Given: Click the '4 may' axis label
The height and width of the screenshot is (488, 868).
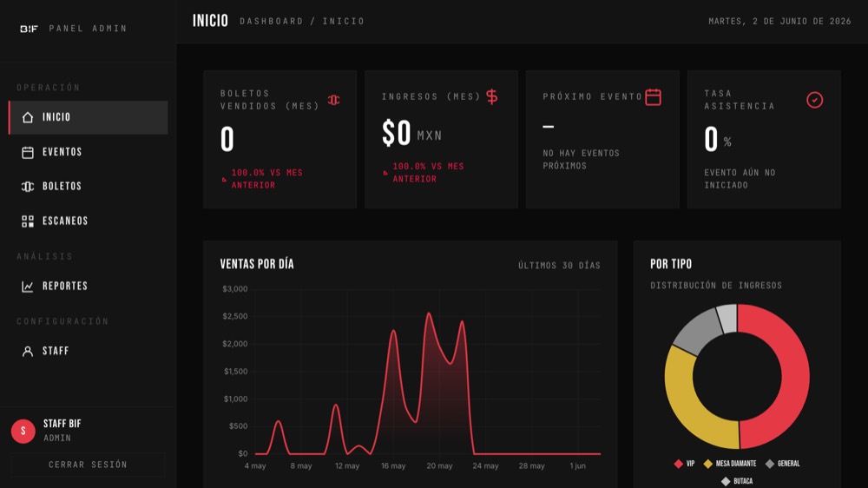Looking at the screenshot, I should (255, 465).
